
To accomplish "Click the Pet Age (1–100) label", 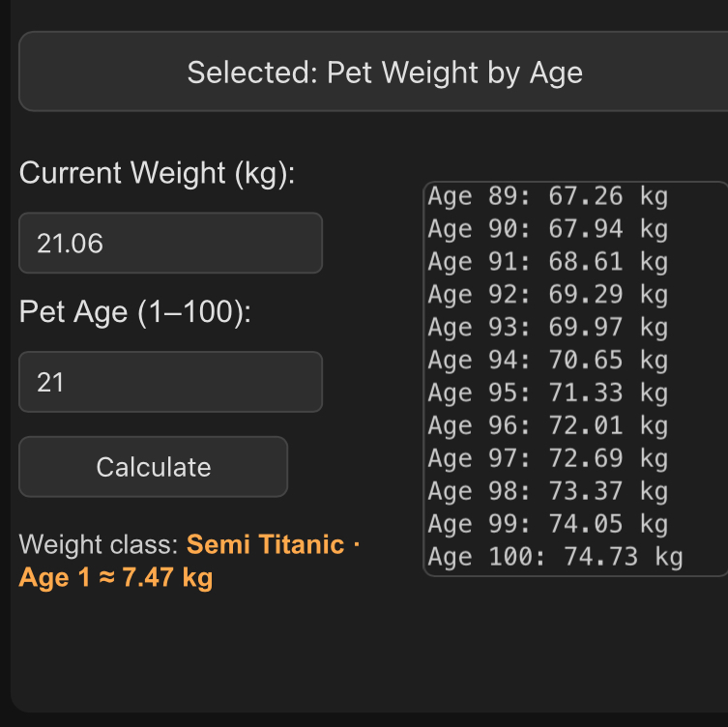I will [x=135, y=313].
